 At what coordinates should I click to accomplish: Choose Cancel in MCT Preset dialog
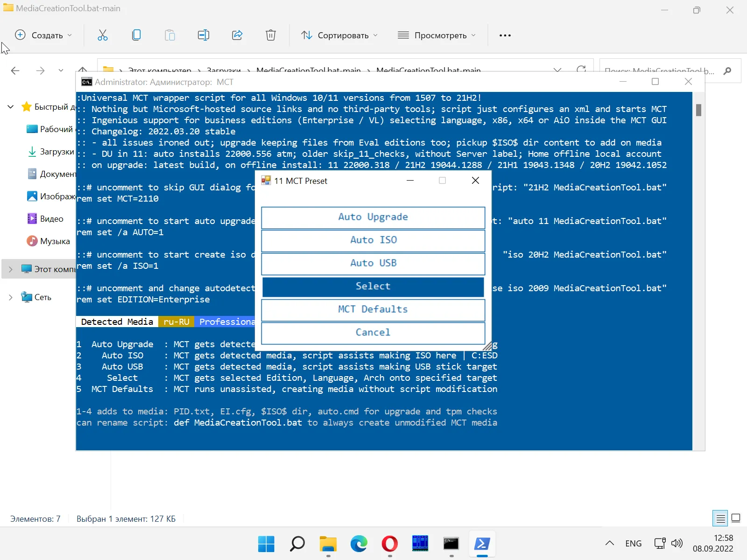373,332
